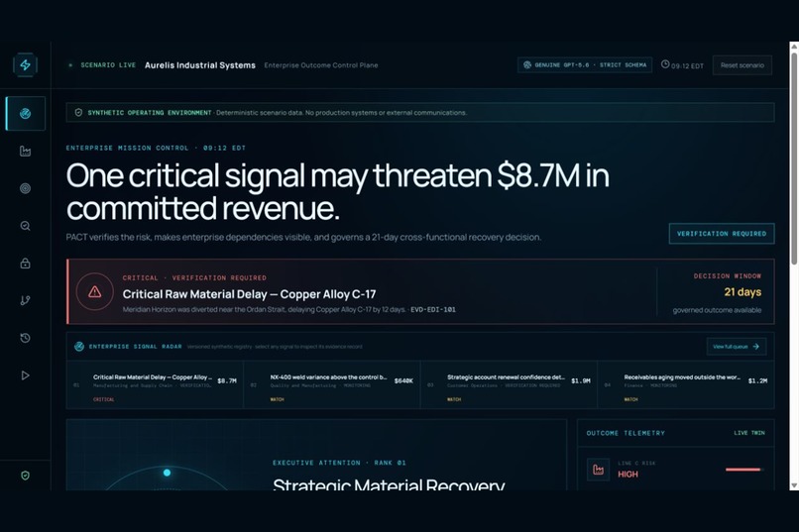This screenshot has width=799, height=532.
Task: Click the evidence ID EVD-EDI-101
Action: [433, 309]
